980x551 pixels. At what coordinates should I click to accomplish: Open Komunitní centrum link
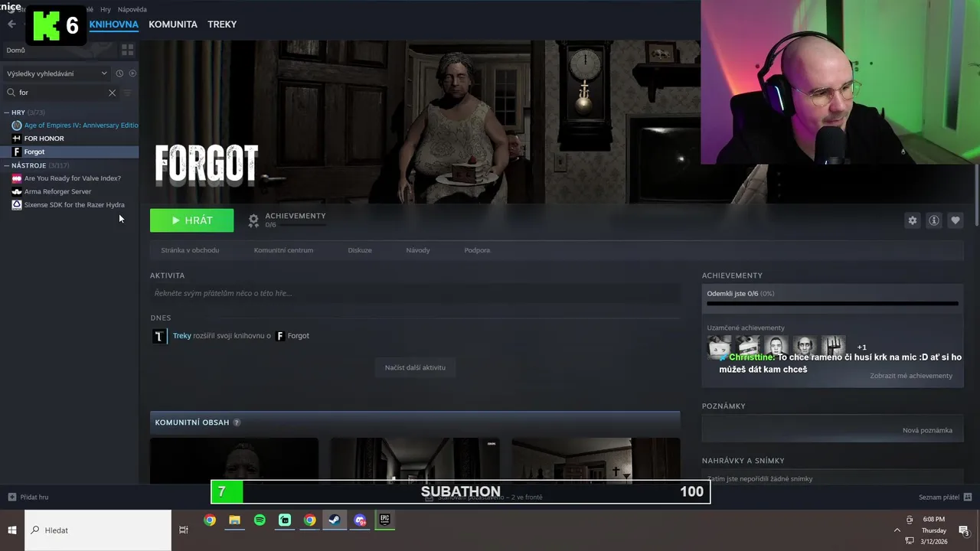click(283, 250)
